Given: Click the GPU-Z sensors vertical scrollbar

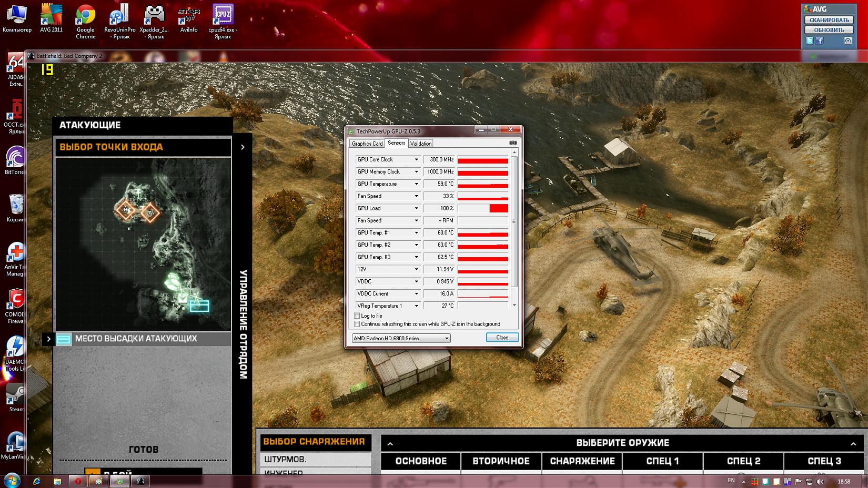Looking at the screenshot, I should [x=514, y=221].
